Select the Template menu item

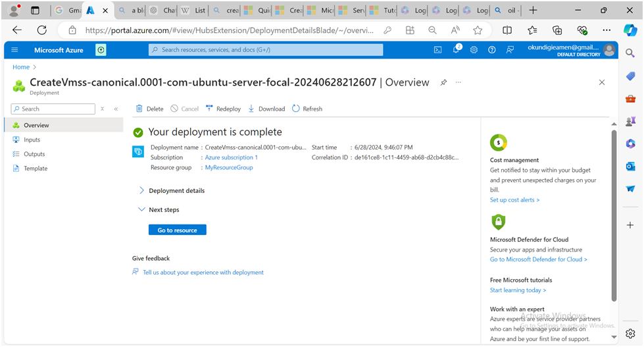pyautogui.click(x=36, y=169)
